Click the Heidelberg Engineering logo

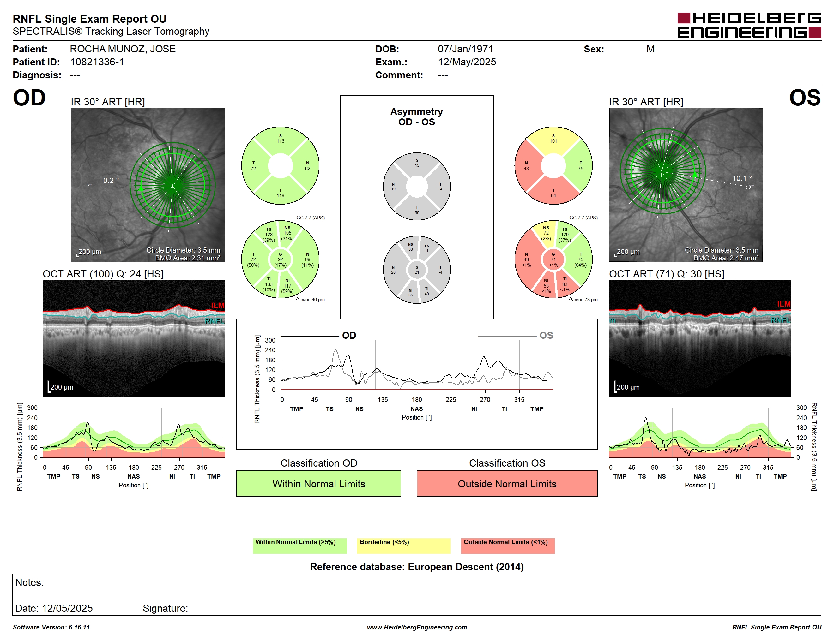coord(749,25)
